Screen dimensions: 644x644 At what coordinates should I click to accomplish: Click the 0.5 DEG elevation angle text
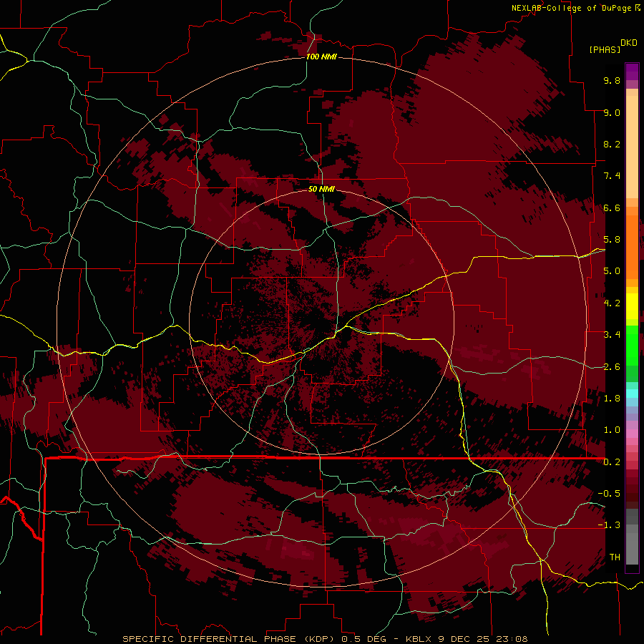click(x=364, y=639)
